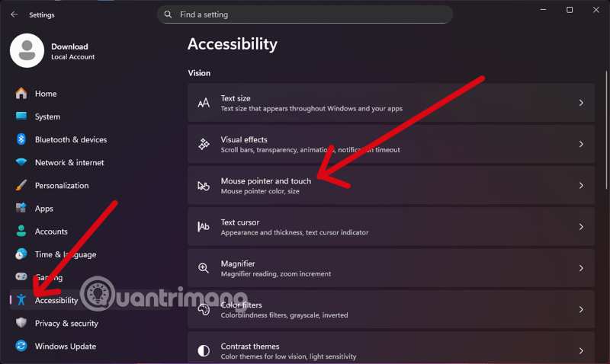Click the Bluetooth & devices icon
The height and width of the screenshot is (364, 610).
coord(21,139)
